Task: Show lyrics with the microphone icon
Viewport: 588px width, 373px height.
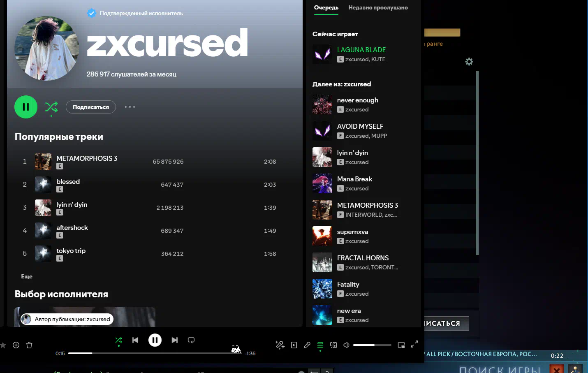Action: coord(307,345)
